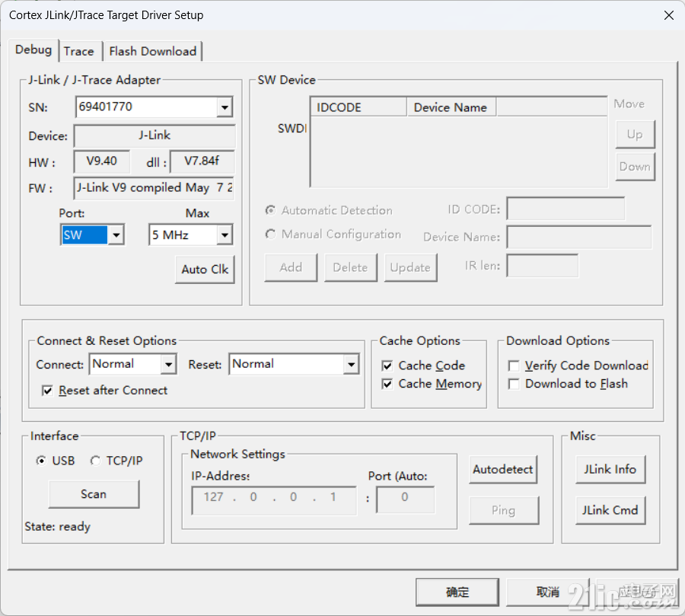
Task: Click the dll version V7.84f field
Action: pos(202,161)
